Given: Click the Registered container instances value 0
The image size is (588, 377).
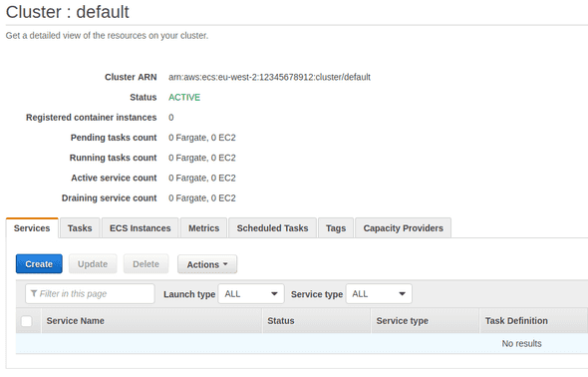Looking at the screenshot, I should [171, 118].
